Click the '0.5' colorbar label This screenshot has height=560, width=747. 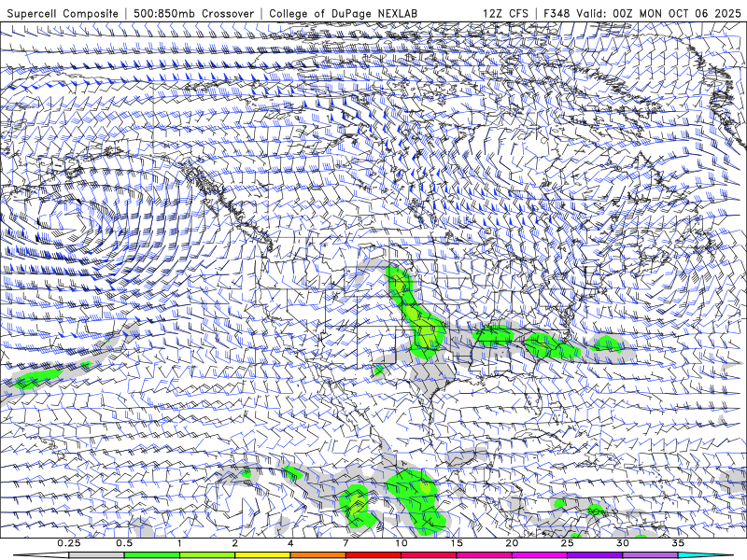coord(124,543)
